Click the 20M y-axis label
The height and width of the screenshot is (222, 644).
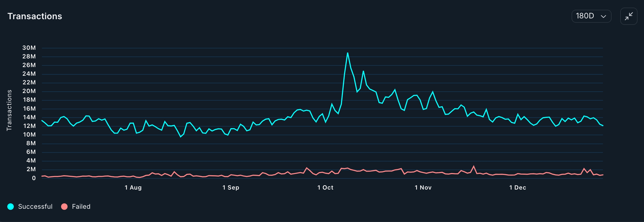pyautogui.click(x=29, y=91)
